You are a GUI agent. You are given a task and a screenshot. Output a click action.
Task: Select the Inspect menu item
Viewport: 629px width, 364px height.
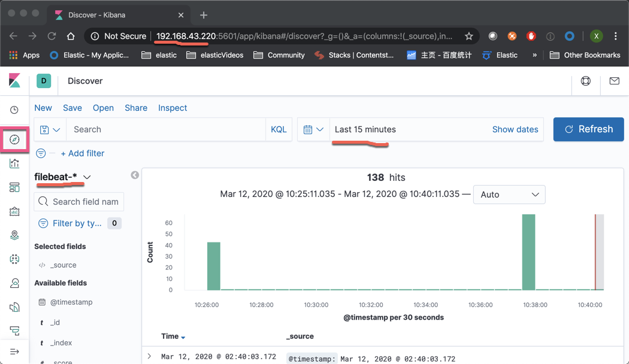click(x=173, y=108)
